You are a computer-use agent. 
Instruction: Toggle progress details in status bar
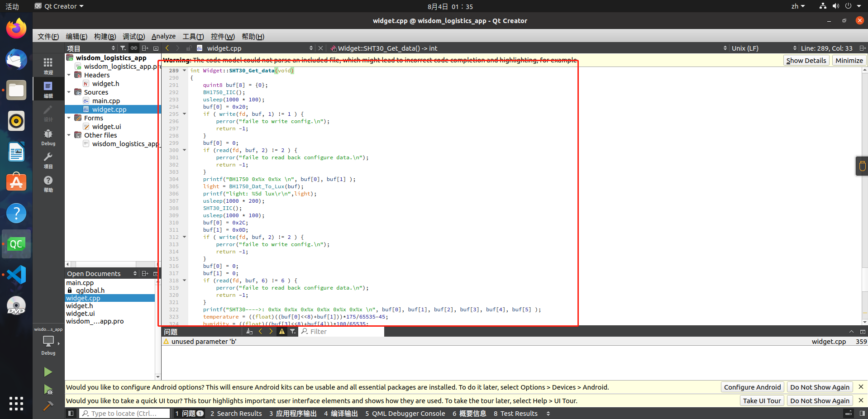pyautogui.click(x=849, y=413)
